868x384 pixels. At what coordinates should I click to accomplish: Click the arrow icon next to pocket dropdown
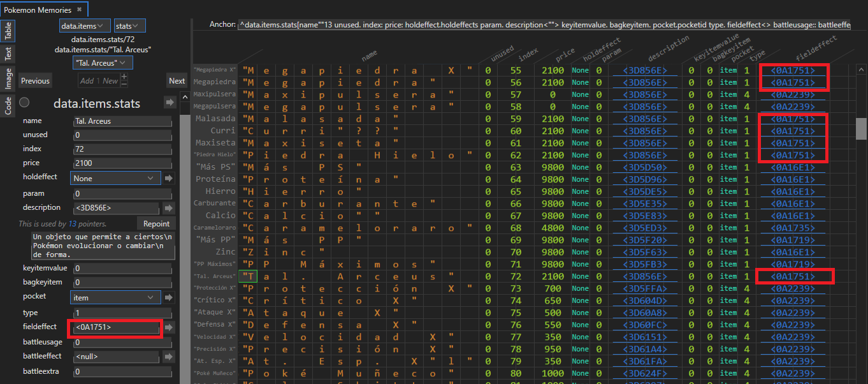170,297
